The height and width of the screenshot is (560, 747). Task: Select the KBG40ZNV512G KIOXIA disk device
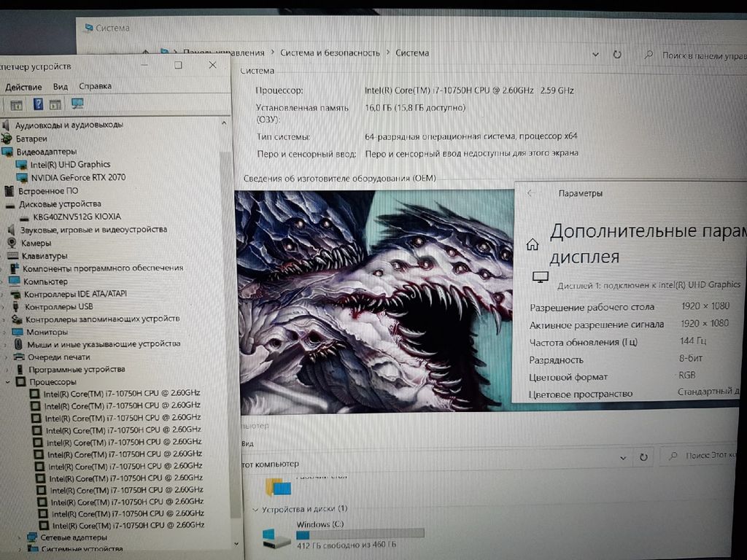[x=77, y=217]
